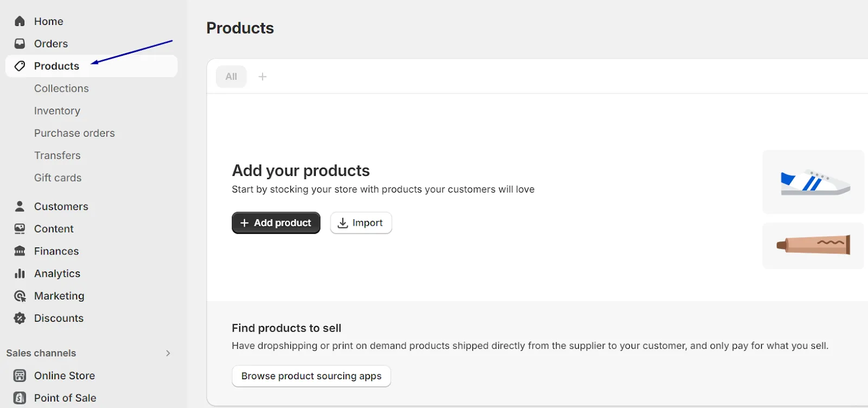The image size is (868, 408).
Task: Open the Finances section
Action: [x=56, y=251]
